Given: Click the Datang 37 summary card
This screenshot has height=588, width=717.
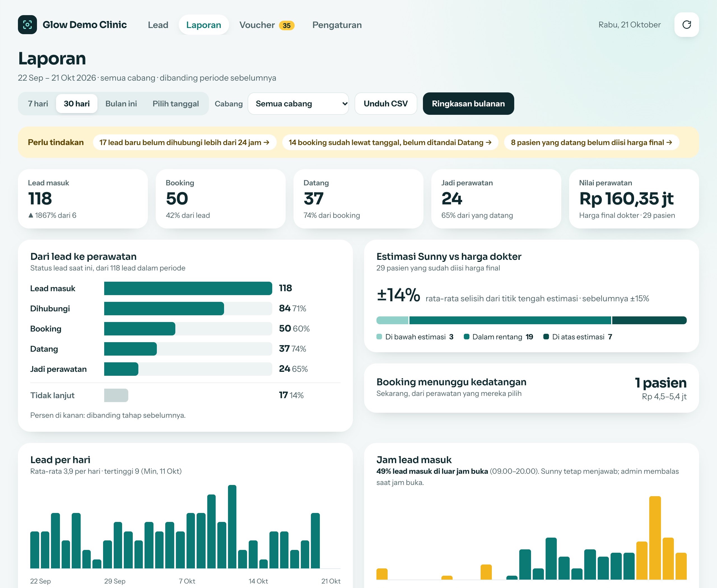Looking at the screenshot, I should click(x=358, y=199).
